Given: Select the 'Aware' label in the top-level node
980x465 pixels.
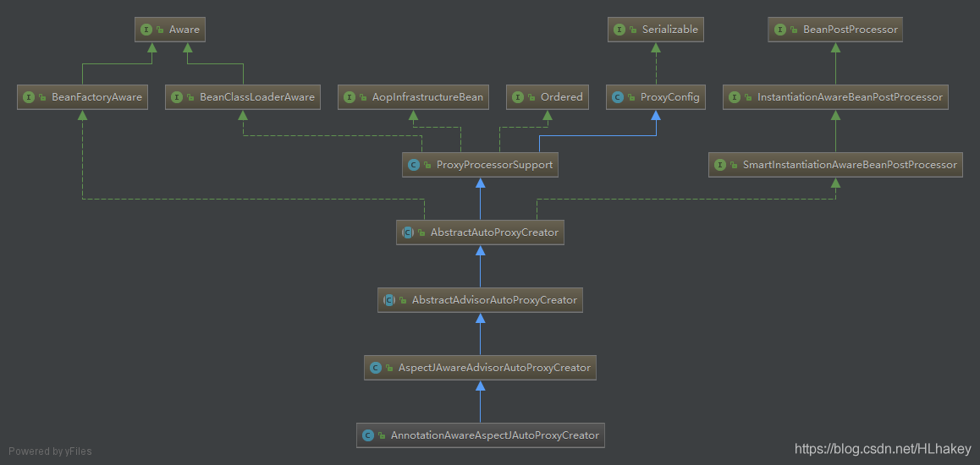Looking at the screenshot, I should pos(184,30).
